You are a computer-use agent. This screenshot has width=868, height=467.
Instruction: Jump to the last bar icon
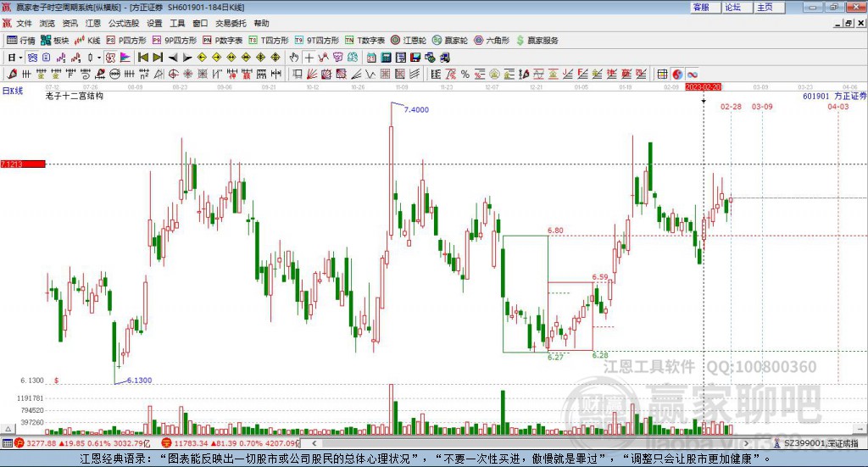point(158,58)
